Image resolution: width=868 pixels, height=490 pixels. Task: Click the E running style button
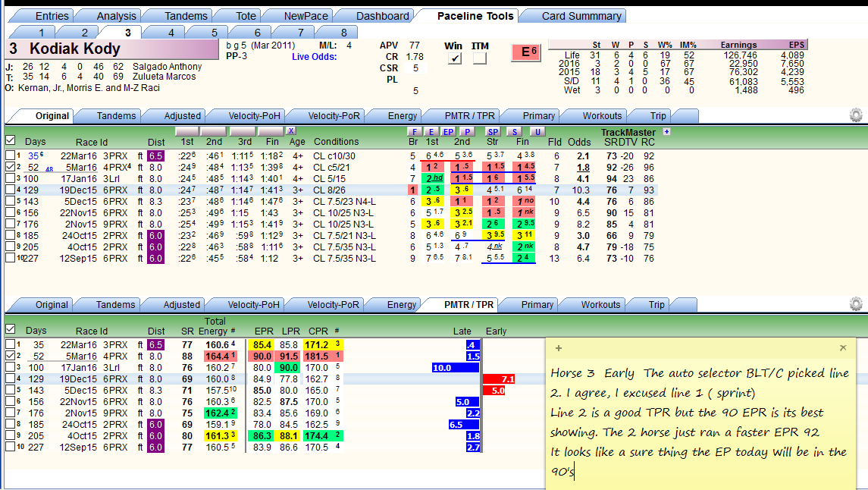tap(431, 132)
